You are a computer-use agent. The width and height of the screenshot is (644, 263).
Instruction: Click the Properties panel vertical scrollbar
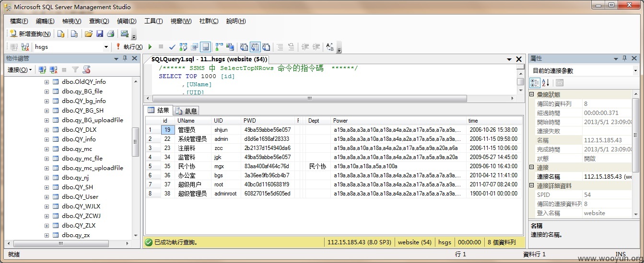click(636, 153)
